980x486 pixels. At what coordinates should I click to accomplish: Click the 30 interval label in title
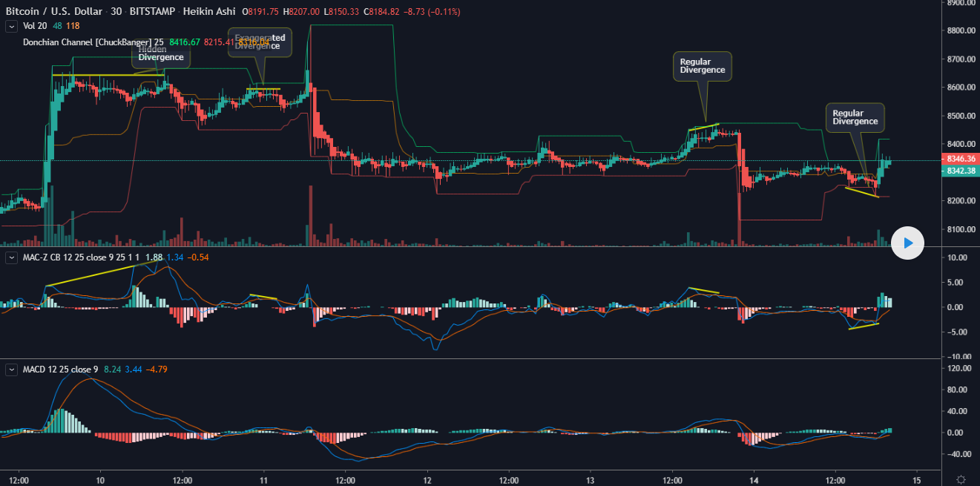point(116,12)
